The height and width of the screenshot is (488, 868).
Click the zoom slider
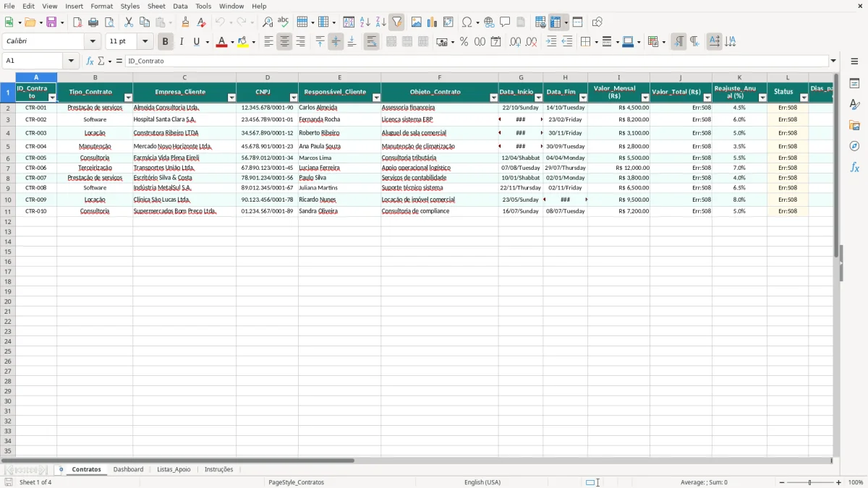click(x=809, y=482)
